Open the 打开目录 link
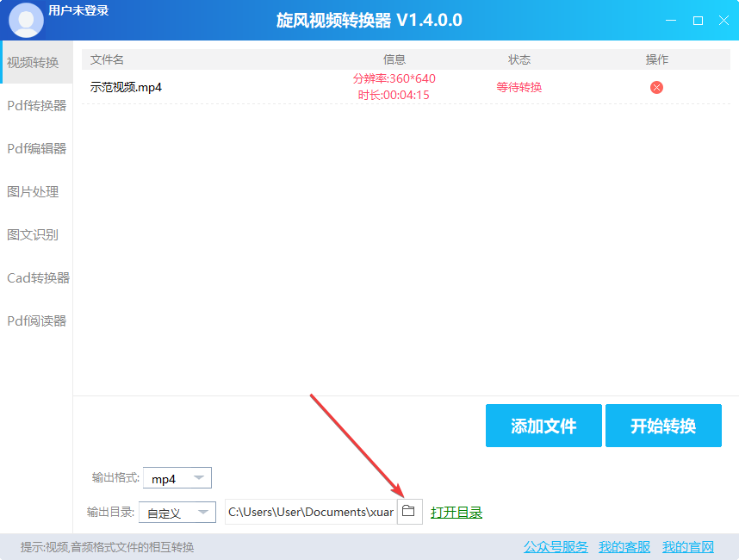The image size is (739, 560). [456, 513]
